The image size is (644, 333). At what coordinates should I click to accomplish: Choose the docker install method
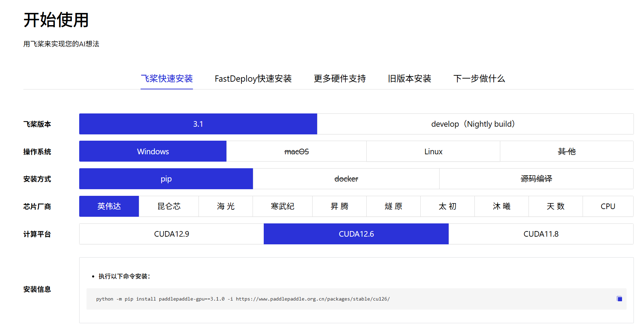point(346,179)
